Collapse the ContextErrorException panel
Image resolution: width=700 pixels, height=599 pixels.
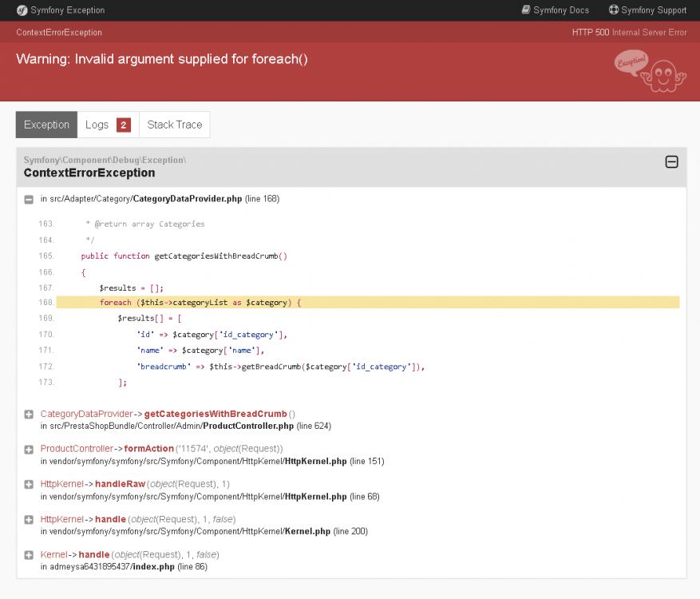pos(670,161)
